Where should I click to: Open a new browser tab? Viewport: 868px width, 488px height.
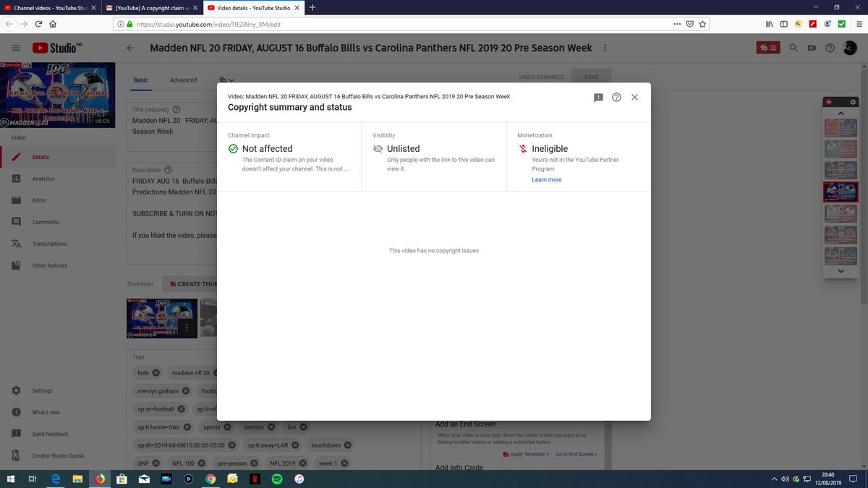click(312, 7)
